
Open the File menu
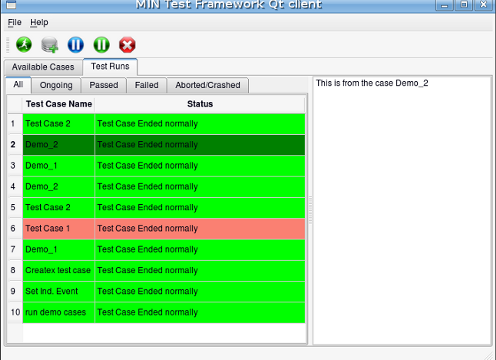[14, 22]
